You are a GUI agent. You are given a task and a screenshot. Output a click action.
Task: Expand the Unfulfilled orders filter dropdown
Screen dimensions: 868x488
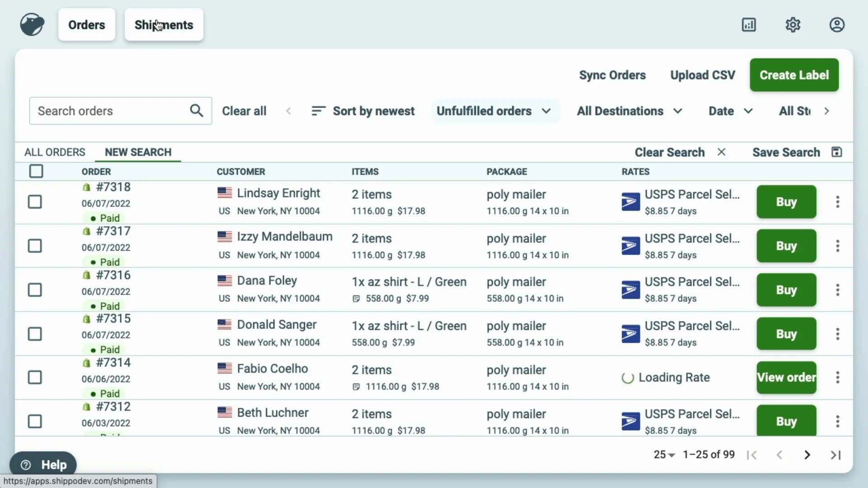pyautogui.click(x=494, y=111)
